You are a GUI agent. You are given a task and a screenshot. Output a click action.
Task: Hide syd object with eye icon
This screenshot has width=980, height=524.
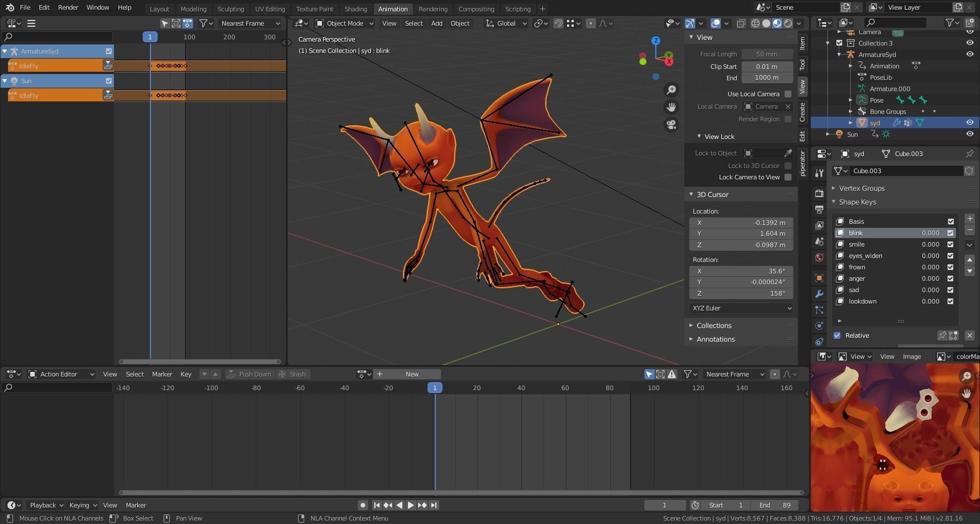(x=970, y=122)
